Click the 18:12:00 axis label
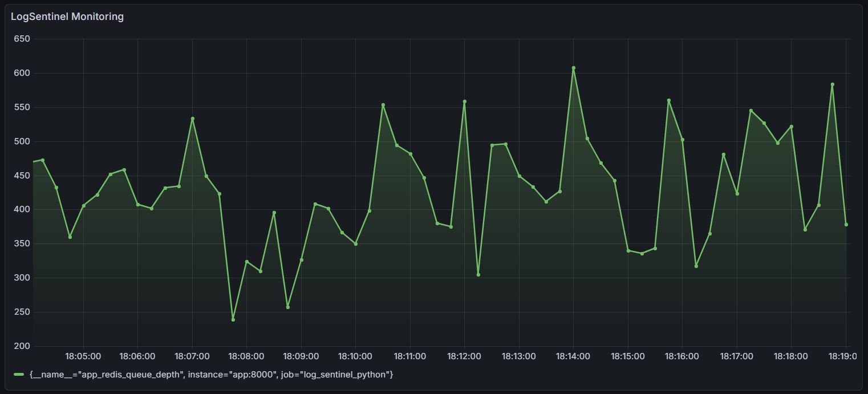 click(465, 356)
